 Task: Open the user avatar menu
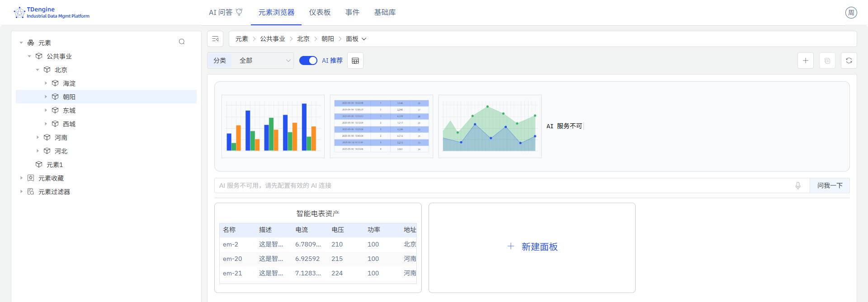click(851, 13)
